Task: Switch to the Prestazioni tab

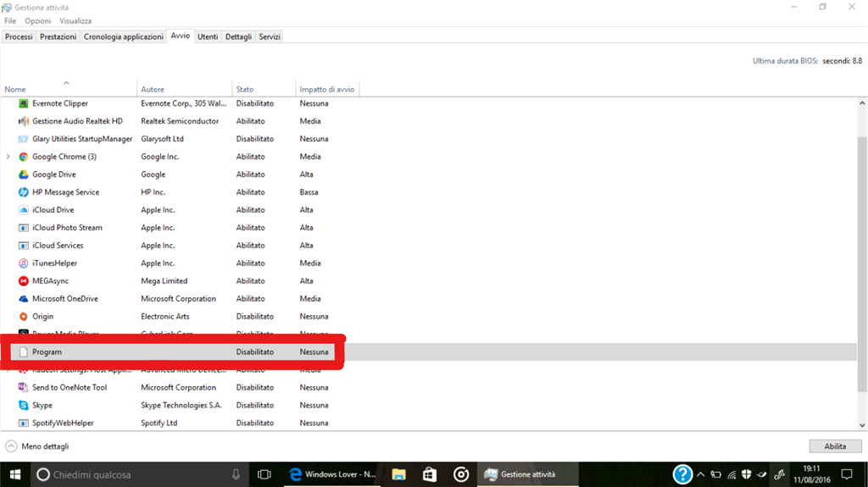Action: pyautogui.click(x=58, y=36)
